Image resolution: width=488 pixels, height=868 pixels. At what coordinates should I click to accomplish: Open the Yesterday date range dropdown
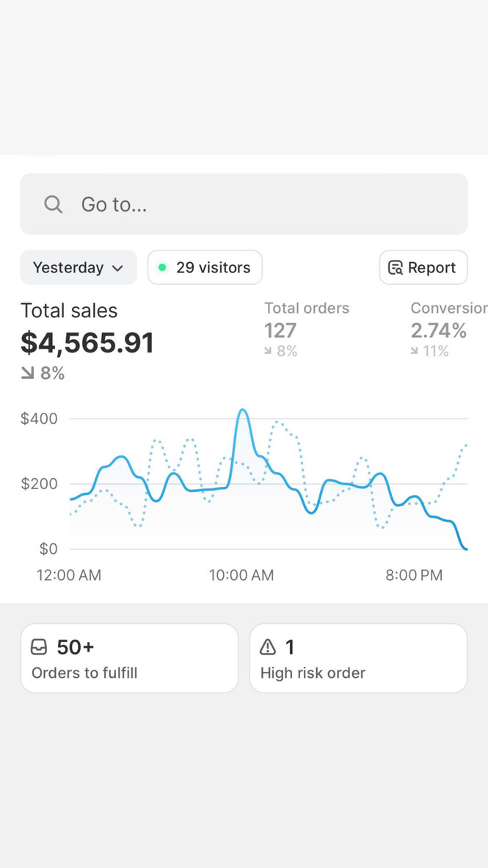(79, 267)
